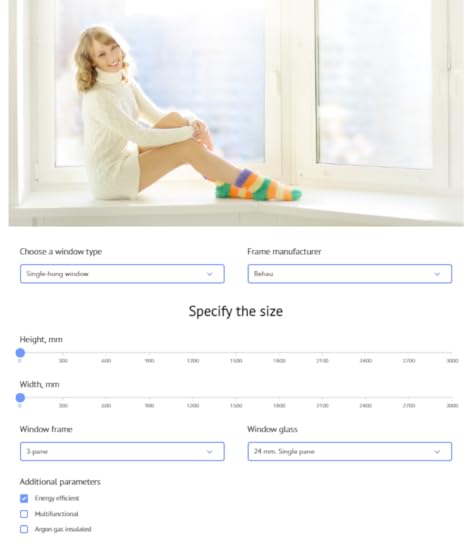Image resolution: width=471 pixels, height=540 pixels.
Task: Click the woman on windowsill photo
Action: [236, 113]
